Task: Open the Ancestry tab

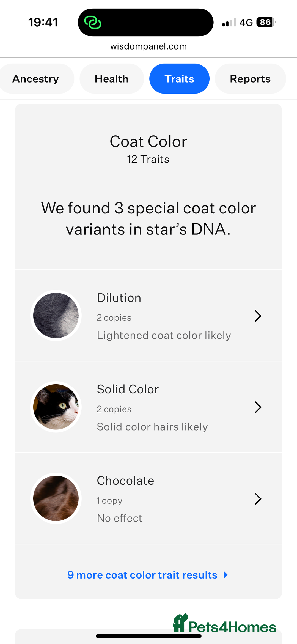Action: (36, 79)
